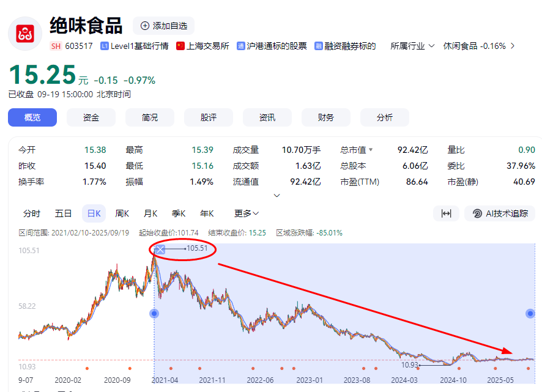Click arrow next to 休闲食品 -0.16%

(x=513, y=46)
